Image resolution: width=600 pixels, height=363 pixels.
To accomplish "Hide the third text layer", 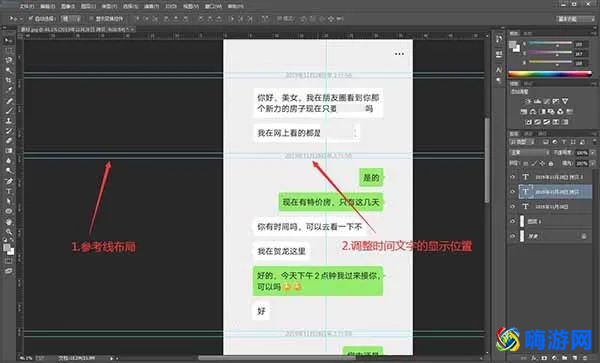I will 513,207.
